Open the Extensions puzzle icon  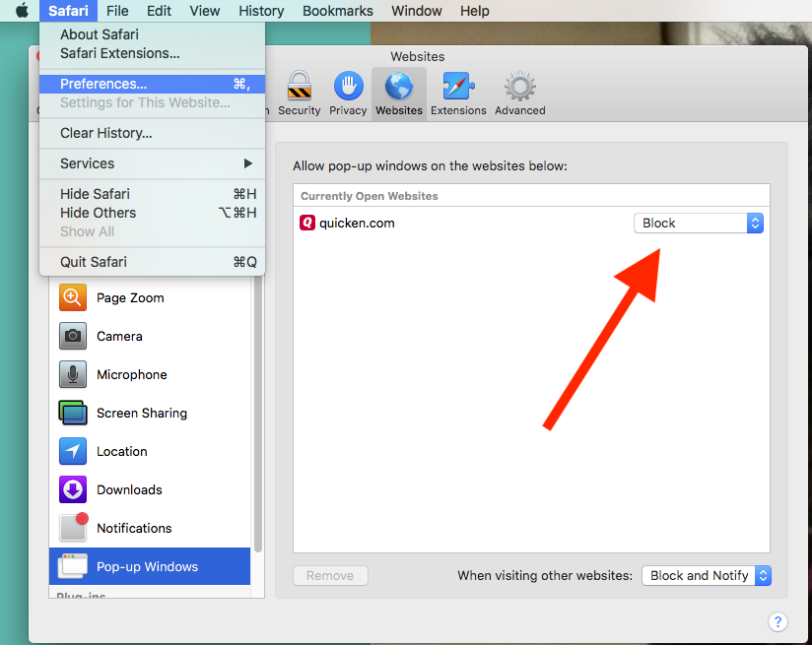pyautogui.click(x=458, y=86)
